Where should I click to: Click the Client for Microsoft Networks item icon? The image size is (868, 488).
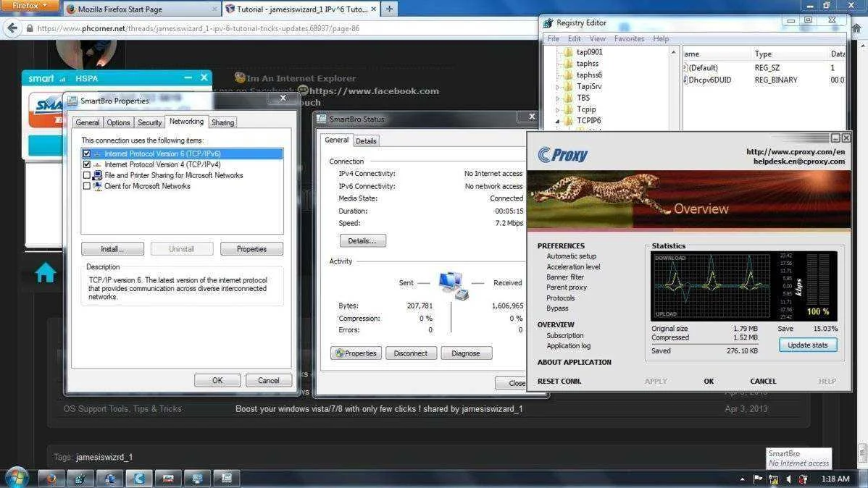coord(97,187)
